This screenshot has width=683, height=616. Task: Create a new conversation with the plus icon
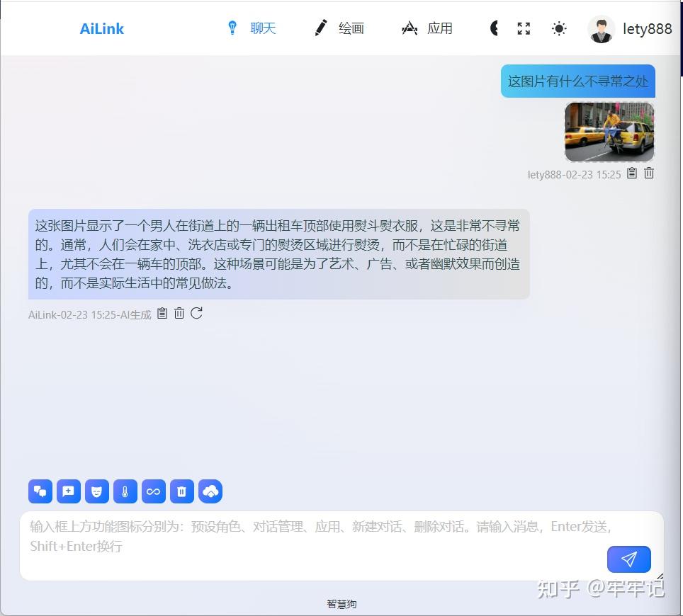pyautogui.click(x=69, y=491)
